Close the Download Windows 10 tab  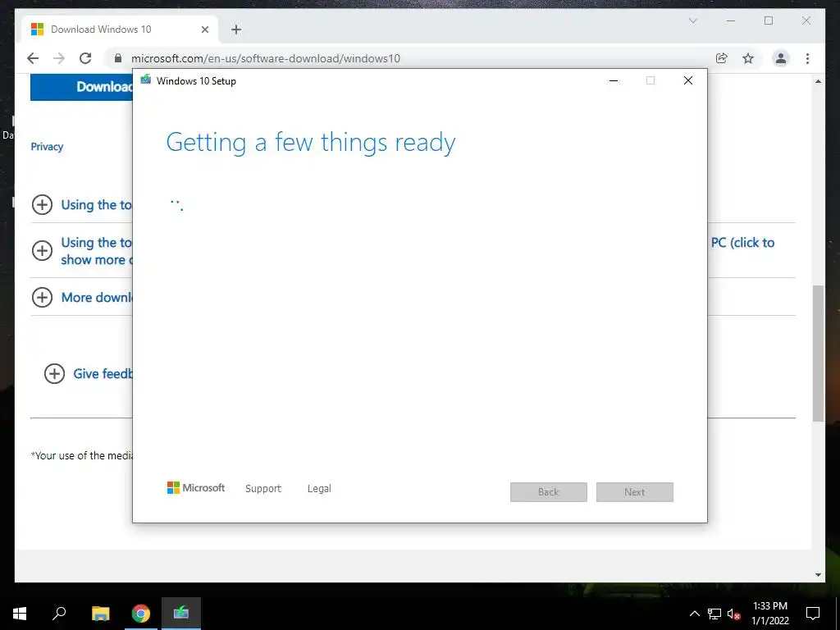point(204,30)
